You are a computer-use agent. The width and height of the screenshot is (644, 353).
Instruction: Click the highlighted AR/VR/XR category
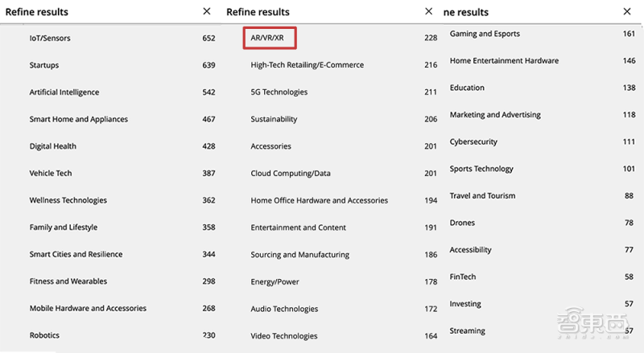[269, 38]
